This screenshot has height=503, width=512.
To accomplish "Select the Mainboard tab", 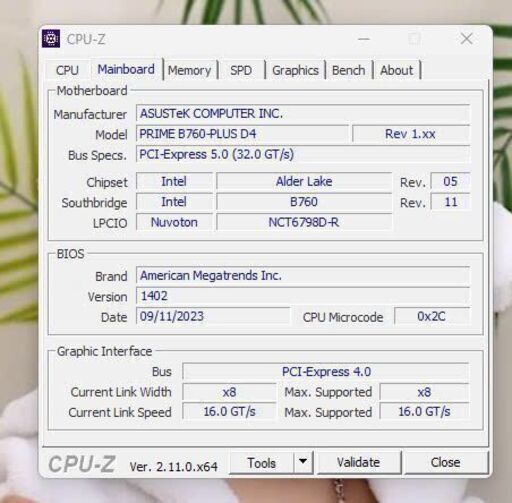I will coord(126,69).
